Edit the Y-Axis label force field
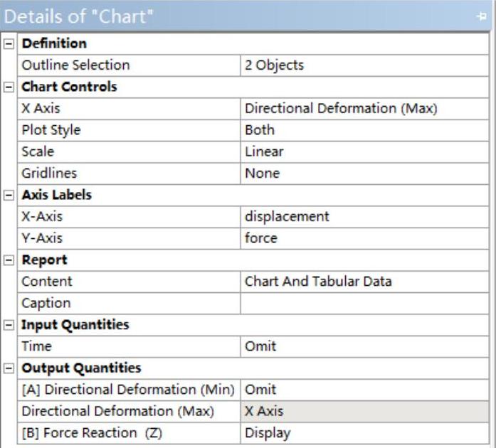Viewport: 496px width, 448px height. [366, 238]
